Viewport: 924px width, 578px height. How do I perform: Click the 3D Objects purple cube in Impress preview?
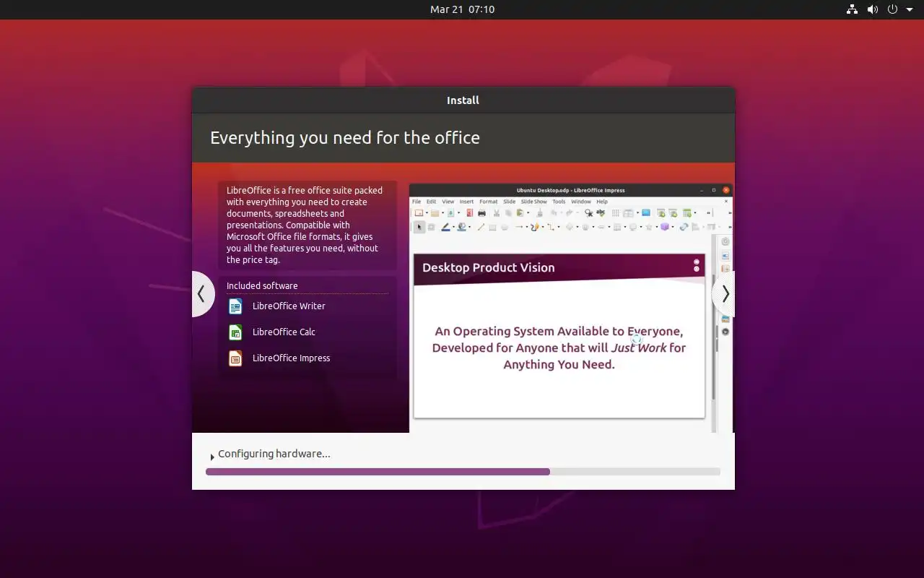pos(665,227)
